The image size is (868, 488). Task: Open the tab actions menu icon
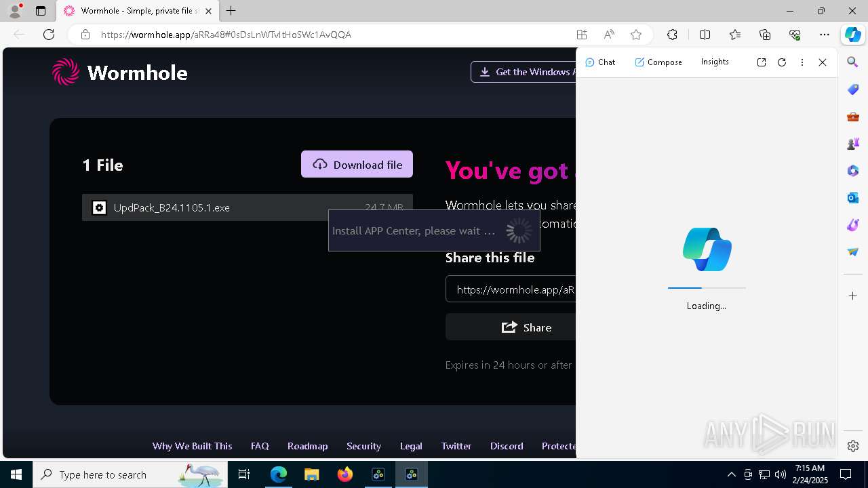41,11
